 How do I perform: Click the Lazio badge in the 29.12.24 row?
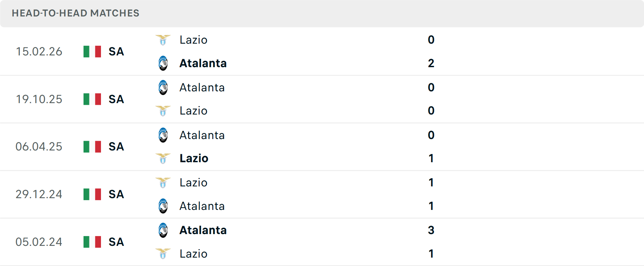coord(163,182)
